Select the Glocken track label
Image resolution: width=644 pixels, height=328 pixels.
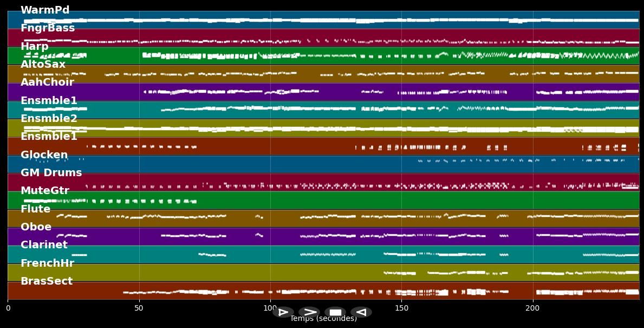(44, 155)
